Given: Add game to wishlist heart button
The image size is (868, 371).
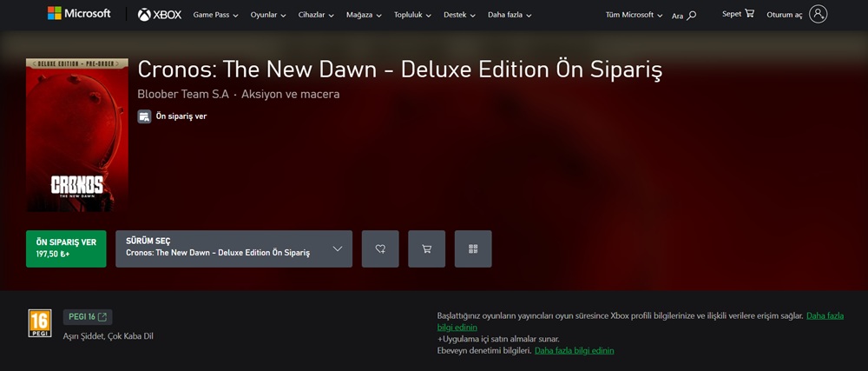Looking at the screenshot, I should (x=380, y=249).
